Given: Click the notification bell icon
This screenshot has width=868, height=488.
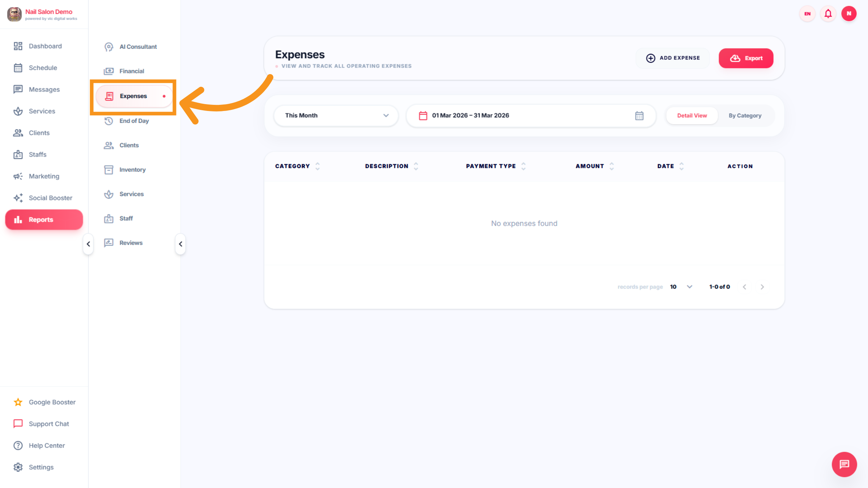Looking at the screenshot, I should [x=828, y=14].
